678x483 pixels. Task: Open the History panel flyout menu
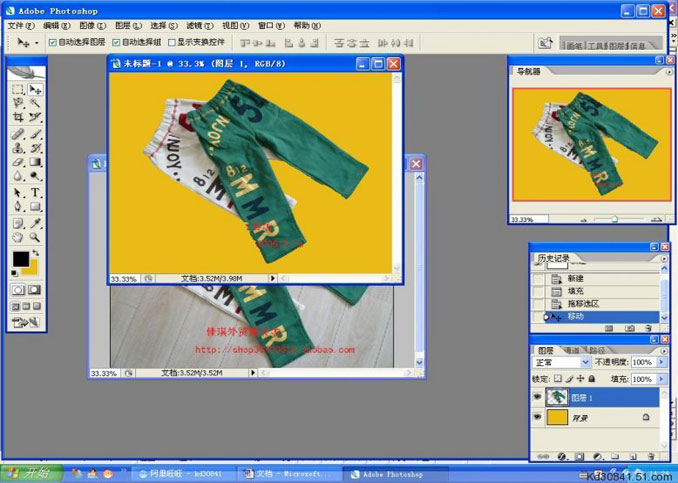[x=664, y=259]
